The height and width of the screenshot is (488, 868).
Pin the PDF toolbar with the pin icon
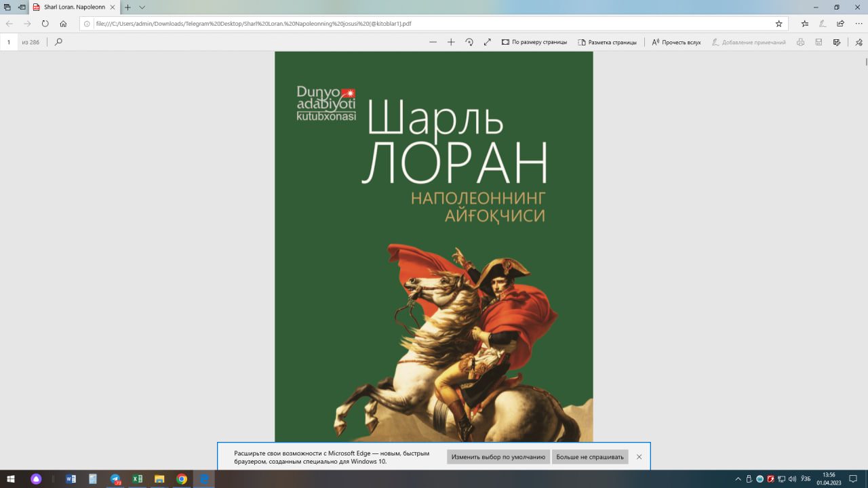click(x=858, y=41)
